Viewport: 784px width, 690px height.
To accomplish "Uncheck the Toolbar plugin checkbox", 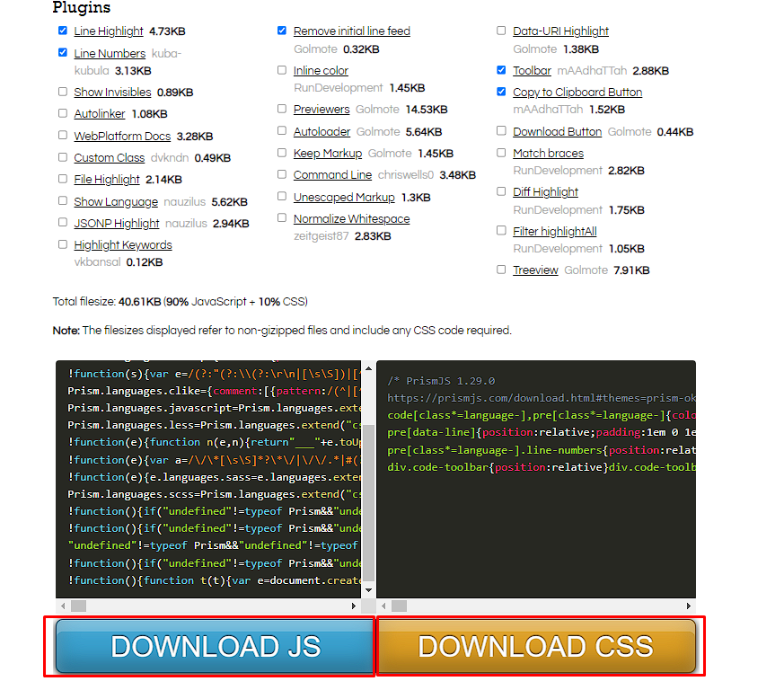I will pyautogui.click(x=501, y=70).
